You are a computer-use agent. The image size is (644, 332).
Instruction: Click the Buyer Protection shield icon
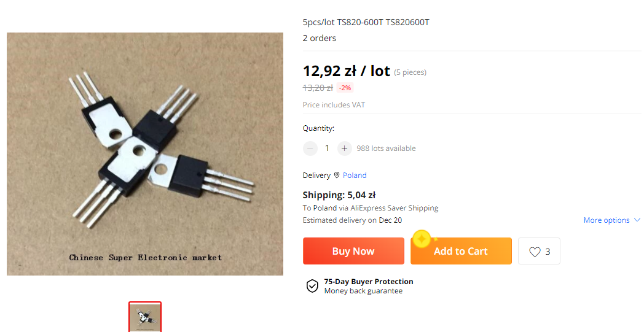click(312, 286)
